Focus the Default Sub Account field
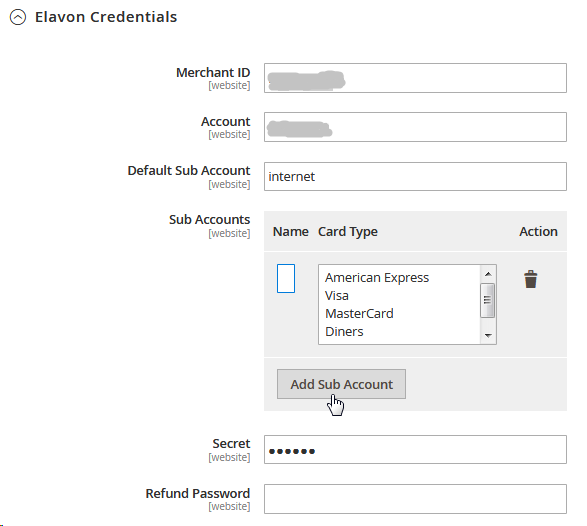Viewport: 587px width, 526px height. tap(415, 176)
